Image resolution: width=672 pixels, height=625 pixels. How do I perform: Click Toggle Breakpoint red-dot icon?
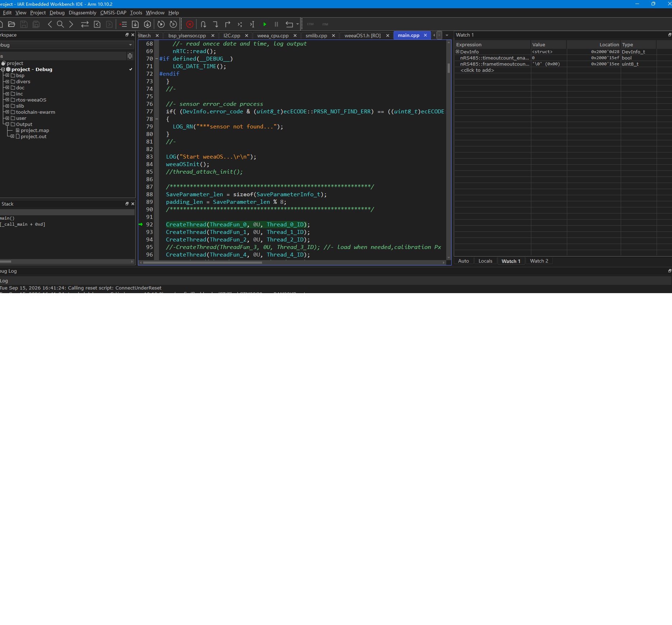pyautogui.click(x=123, y=24)
